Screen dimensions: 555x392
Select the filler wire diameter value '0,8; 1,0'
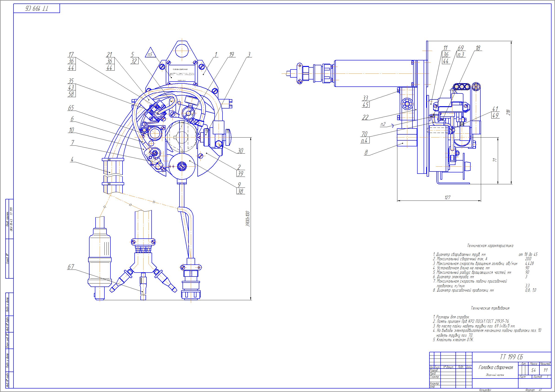(x=530, y=290)
